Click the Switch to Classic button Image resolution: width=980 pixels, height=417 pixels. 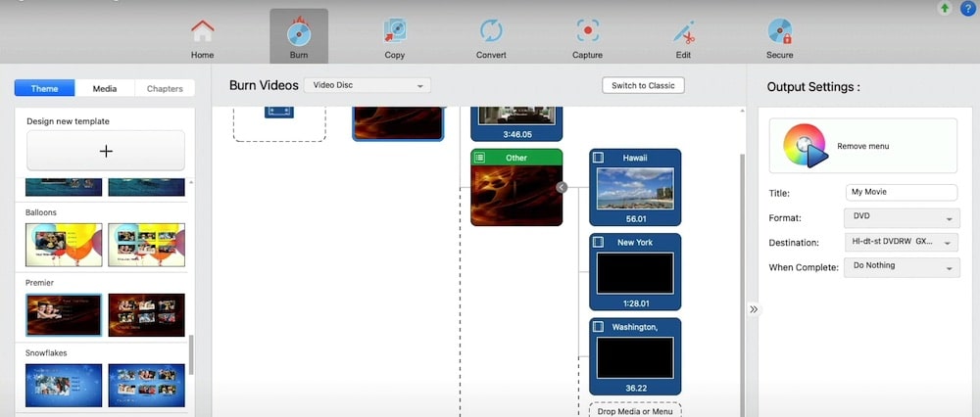(643, 85)
